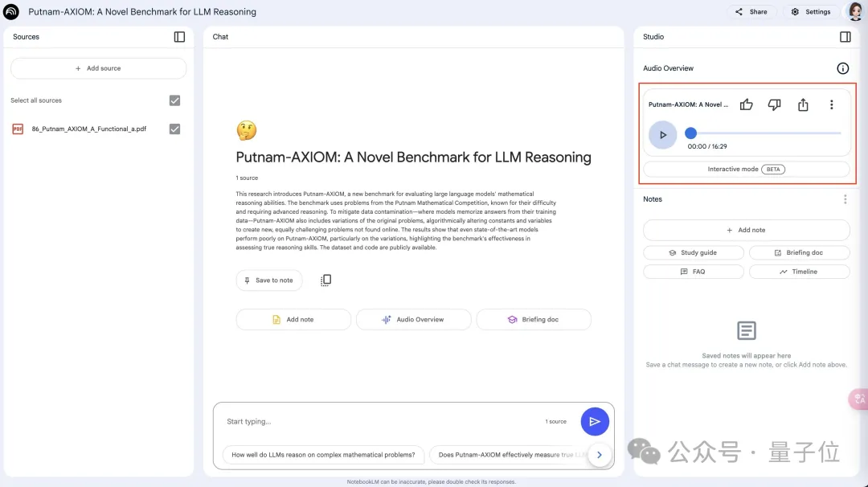
Task: Open audio overview three-dot menu
Action: pos(831,104)
